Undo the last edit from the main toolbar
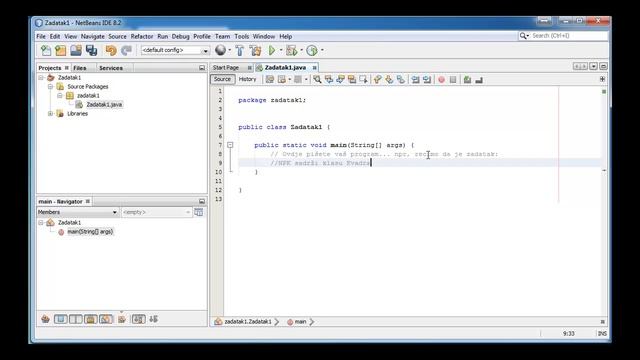The height and width of the screenshot is (360, 640). click(x=111, y=50)
